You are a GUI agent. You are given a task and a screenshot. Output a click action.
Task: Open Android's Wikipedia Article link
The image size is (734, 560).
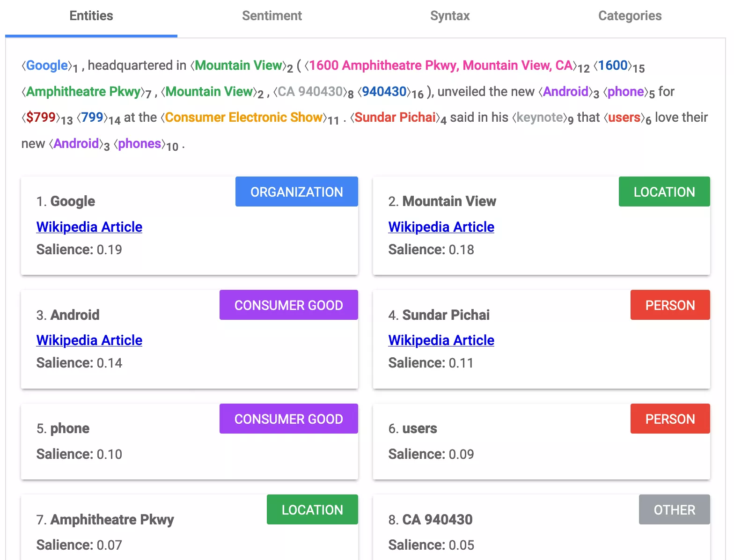(89, 340)
